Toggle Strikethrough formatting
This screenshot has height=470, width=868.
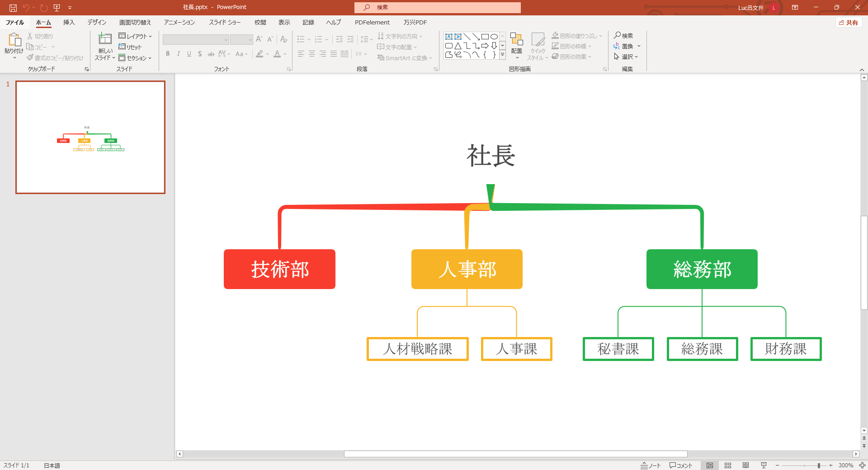tap(211, 54)
